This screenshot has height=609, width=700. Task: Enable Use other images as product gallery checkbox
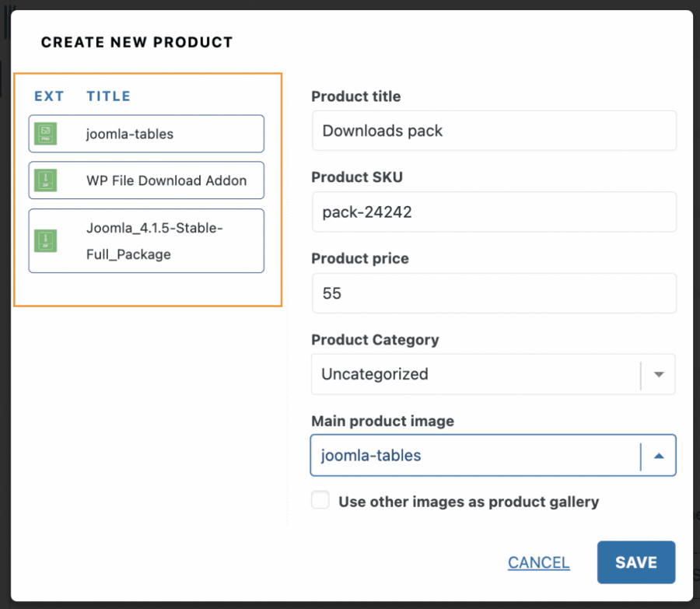(x=320, y=500)
